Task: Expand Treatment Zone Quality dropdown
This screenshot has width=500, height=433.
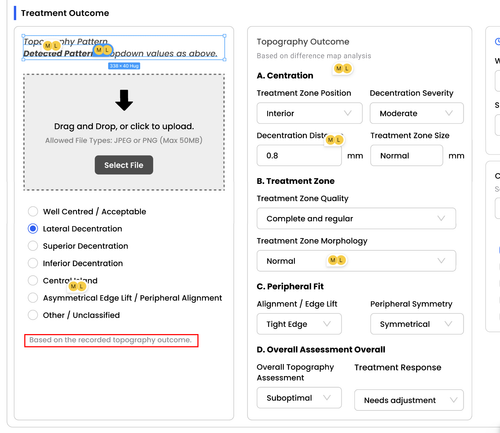Action: point(356,219)
